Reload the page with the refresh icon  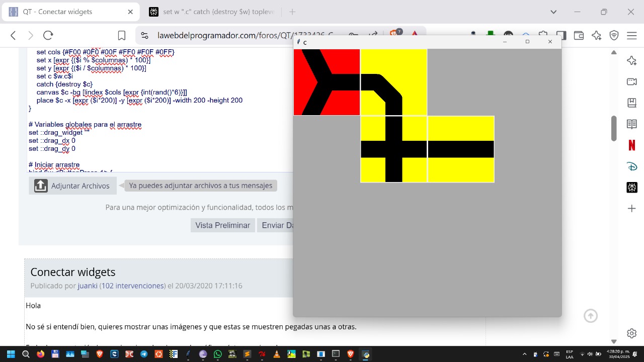tap(48, 35)
